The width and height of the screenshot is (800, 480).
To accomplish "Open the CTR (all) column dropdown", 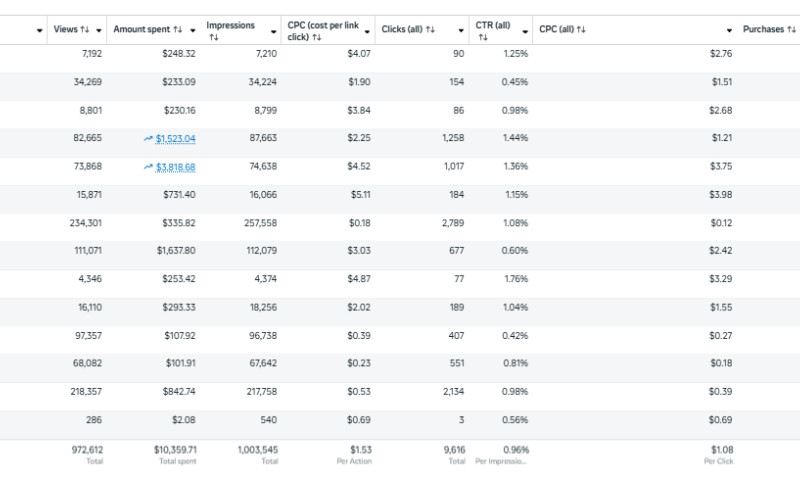I will pyautogui.click(x=524, y=30).
